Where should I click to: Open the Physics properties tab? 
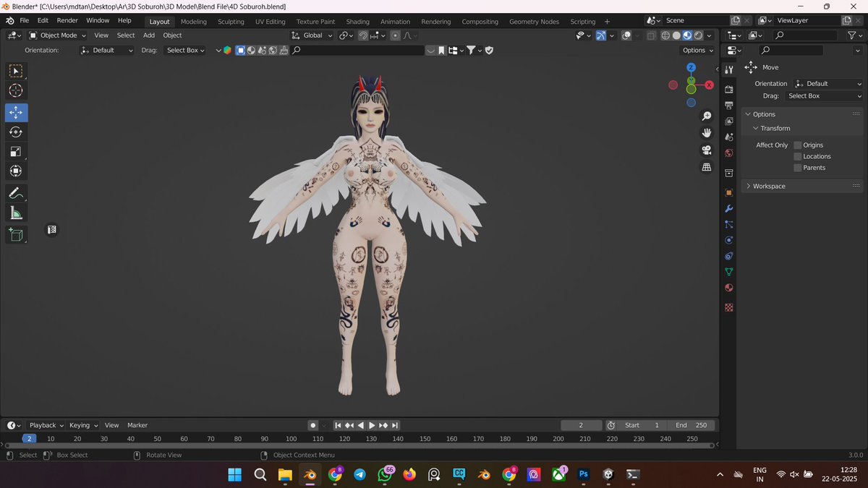(729, 240)
